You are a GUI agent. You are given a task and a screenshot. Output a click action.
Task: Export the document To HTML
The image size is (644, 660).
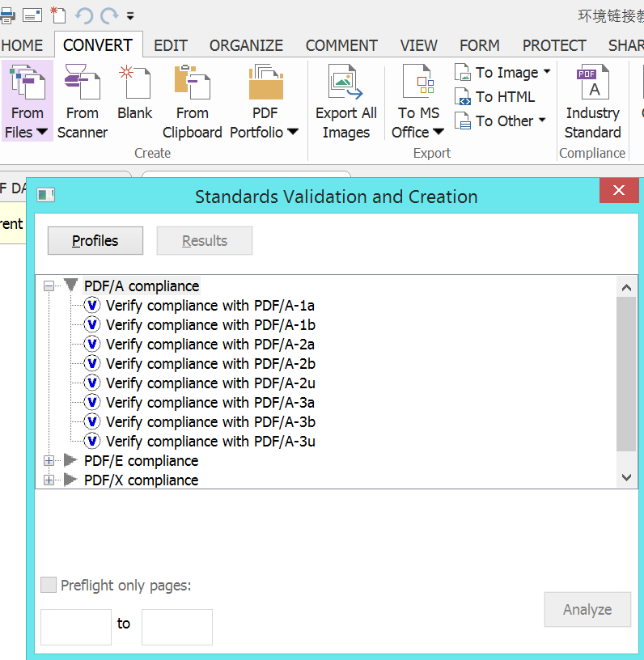(x=495, y=96)
